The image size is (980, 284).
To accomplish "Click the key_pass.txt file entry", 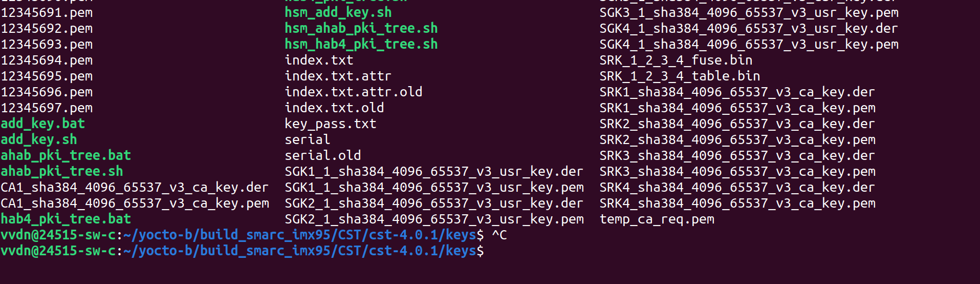I will click(330, 124).
